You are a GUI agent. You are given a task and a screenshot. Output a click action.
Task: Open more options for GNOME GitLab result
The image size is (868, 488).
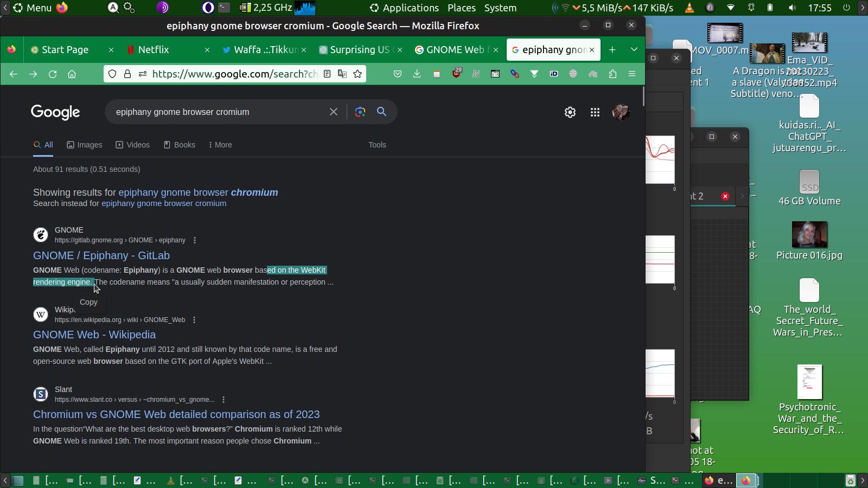pos(195,240)
